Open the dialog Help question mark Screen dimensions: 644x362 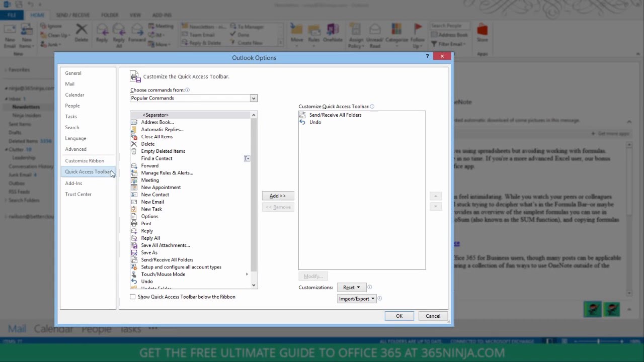[428, 56]
